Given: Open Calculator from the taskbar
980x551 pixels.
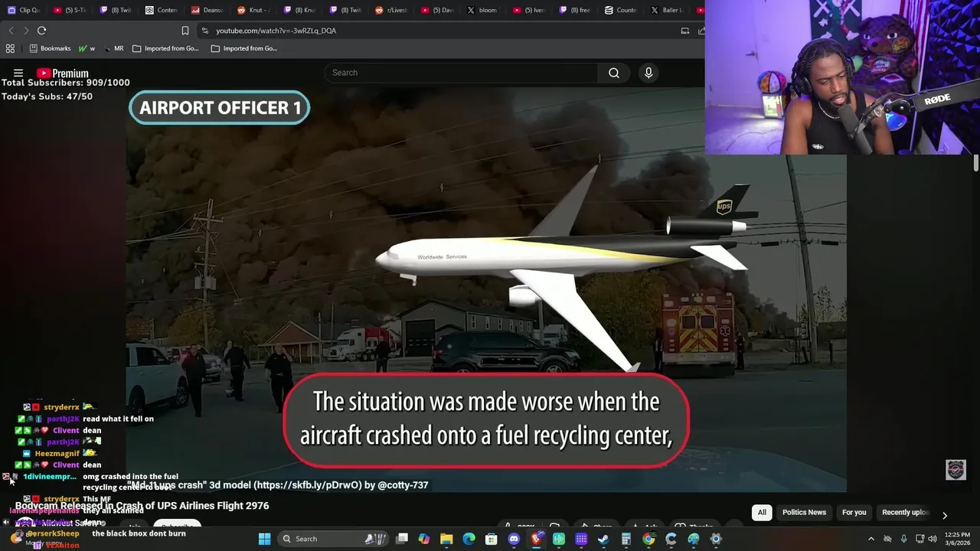Looking at the screenshot, I should point(626,539).
